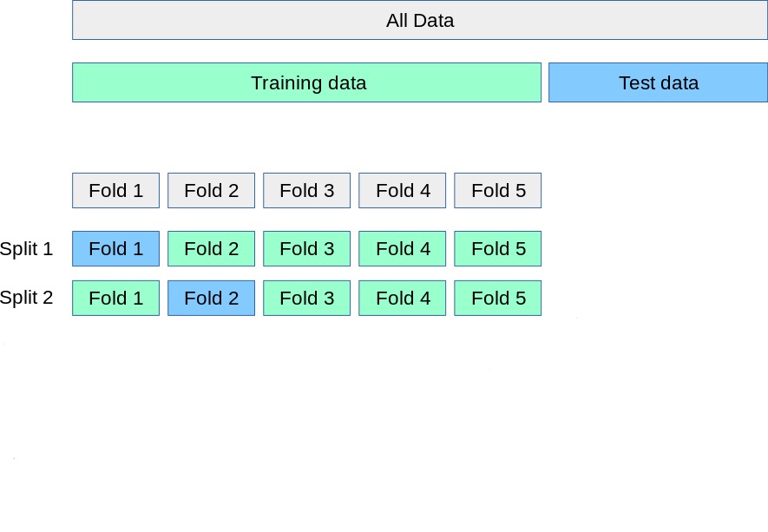Screen dimensions: 768x532
Task: Select green Fold 4 in Split 1 row
Action: point(402,249)
